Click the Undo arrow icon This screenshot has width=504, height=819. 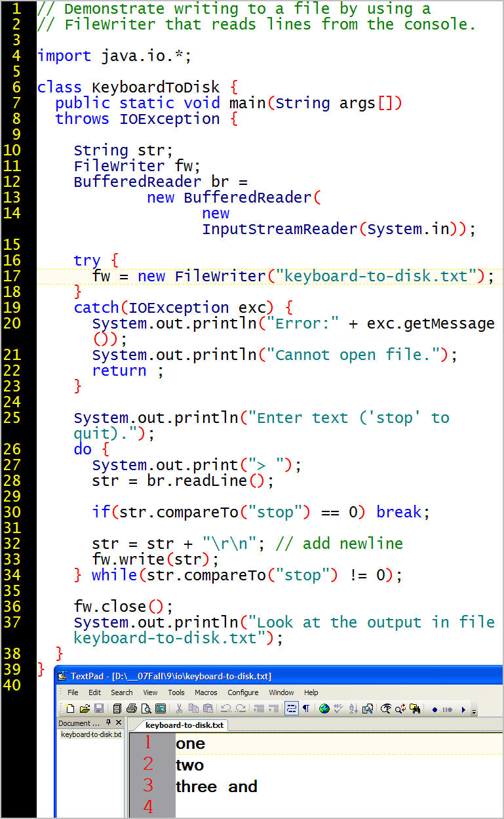tap(225, 709)
